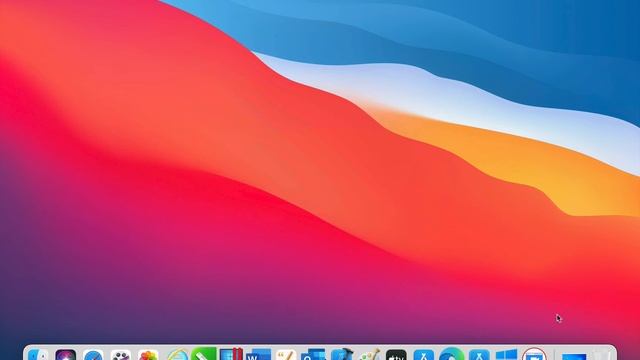The image size is (640, 360).
Task: Launch Microsoft Edge from the Dock
Action: point(451,354)
